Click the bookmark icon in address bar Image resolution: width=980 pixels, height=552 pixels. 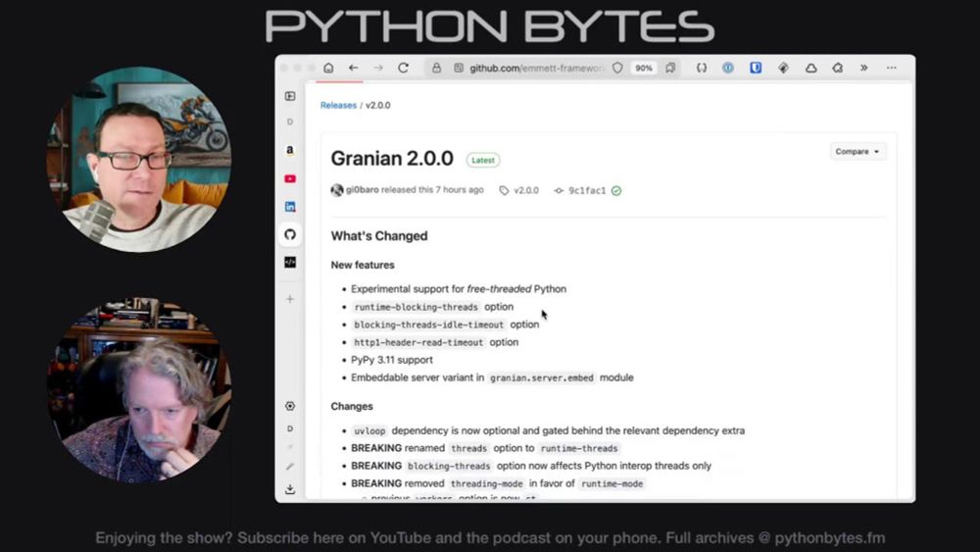pyautogui.click(x=670, y=68)
